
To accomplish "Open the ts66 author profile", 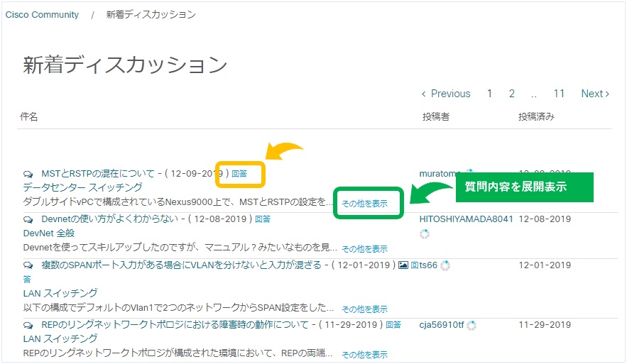I will pyautogui.click(x=428, y=265).
